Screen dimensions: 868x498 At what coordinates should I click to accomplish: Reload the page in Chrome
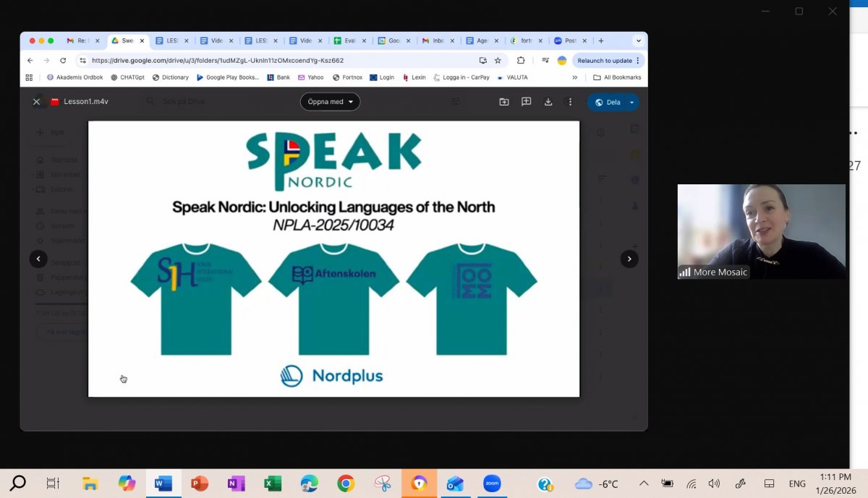point(63,61)
